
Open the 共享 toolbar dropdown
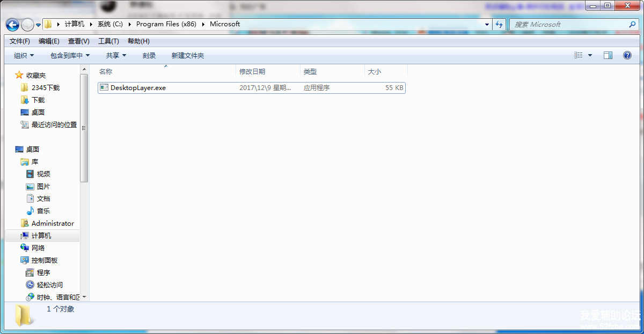tap(116, 56)
